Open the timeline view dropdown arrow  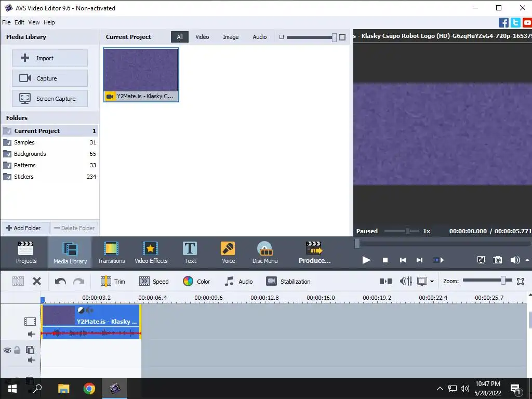(x=432, y=281)
